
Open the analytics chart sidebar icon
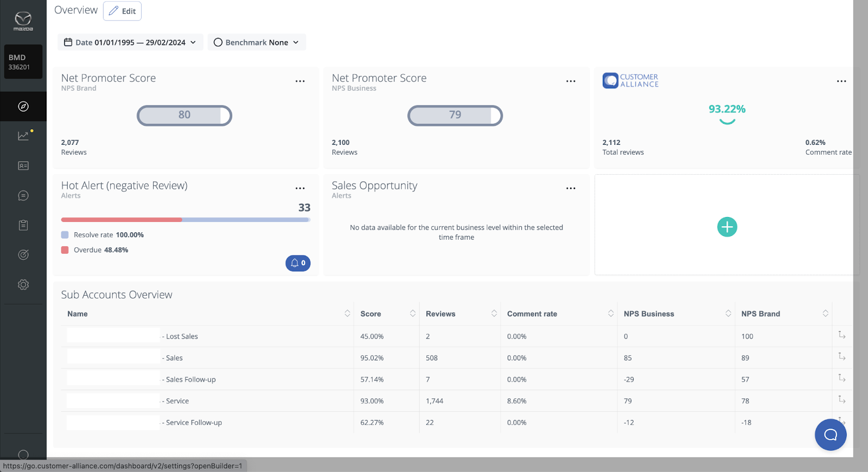tap(23, 136)
